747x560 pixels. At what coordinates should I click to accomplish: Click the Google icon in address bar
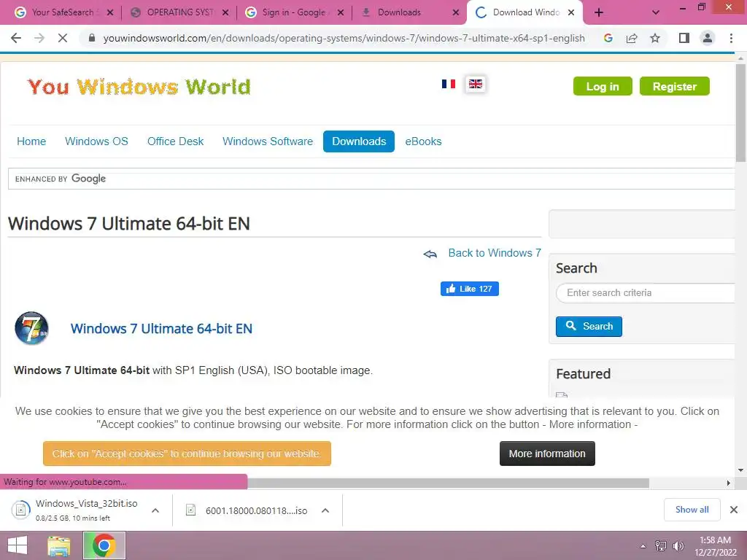coord(608,38)
